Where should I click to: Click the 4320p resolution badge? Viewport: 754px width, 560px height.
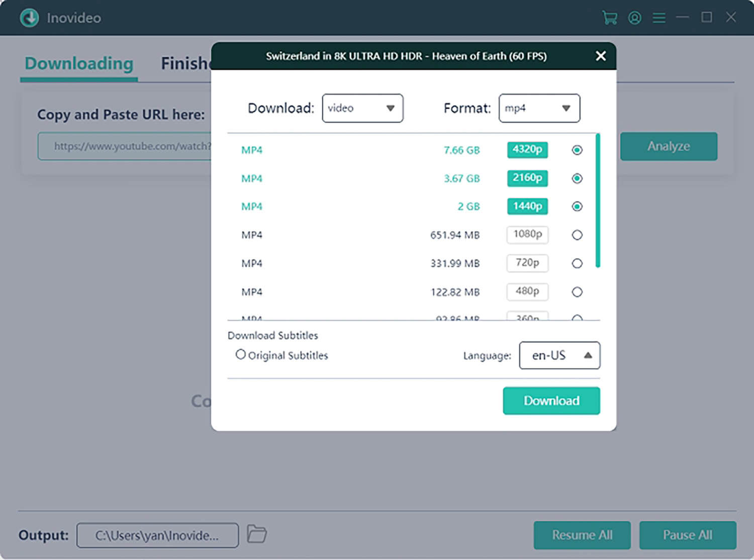click(x=527, y=150)
